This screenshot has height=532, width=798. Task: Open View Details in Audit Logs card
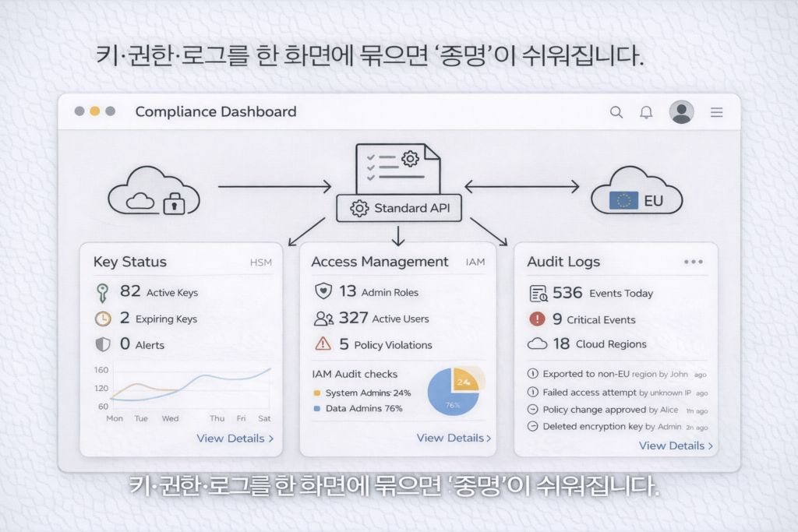(676, 446)
